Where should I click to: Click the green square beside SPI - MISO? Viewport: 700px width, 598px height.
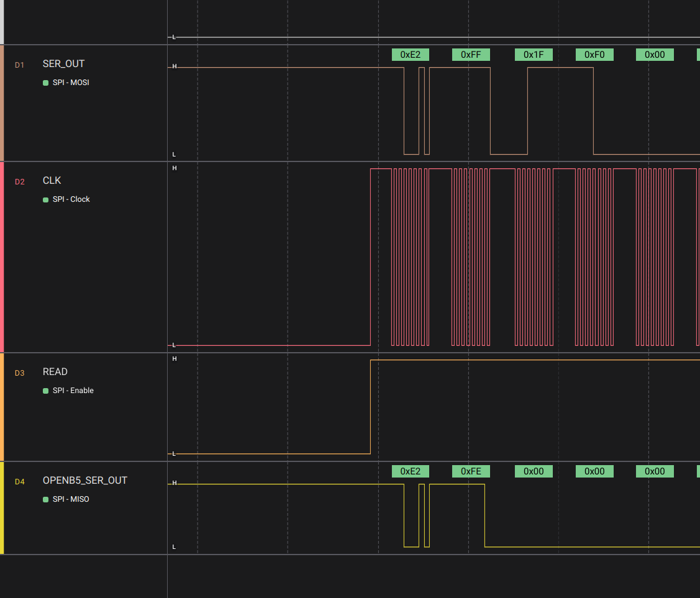point(46,499)
